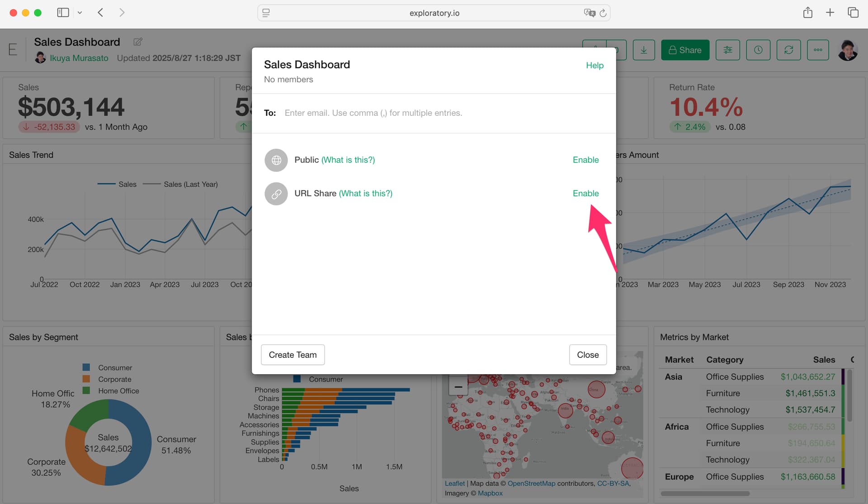Open the Help link in the dialog
Image resolution: width=868 pixels, height=504 pixels.
point(594,66)
